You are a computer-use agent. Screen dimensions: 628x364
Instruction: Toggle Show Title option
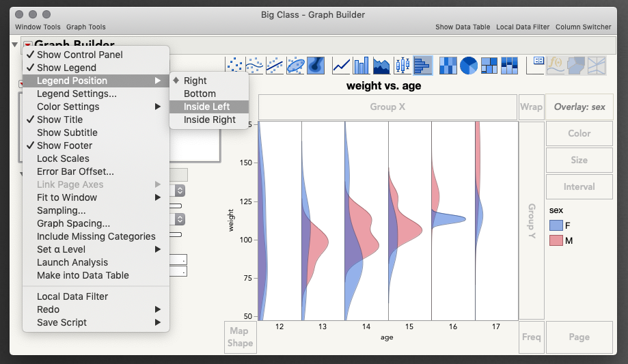tap(96, 120)
